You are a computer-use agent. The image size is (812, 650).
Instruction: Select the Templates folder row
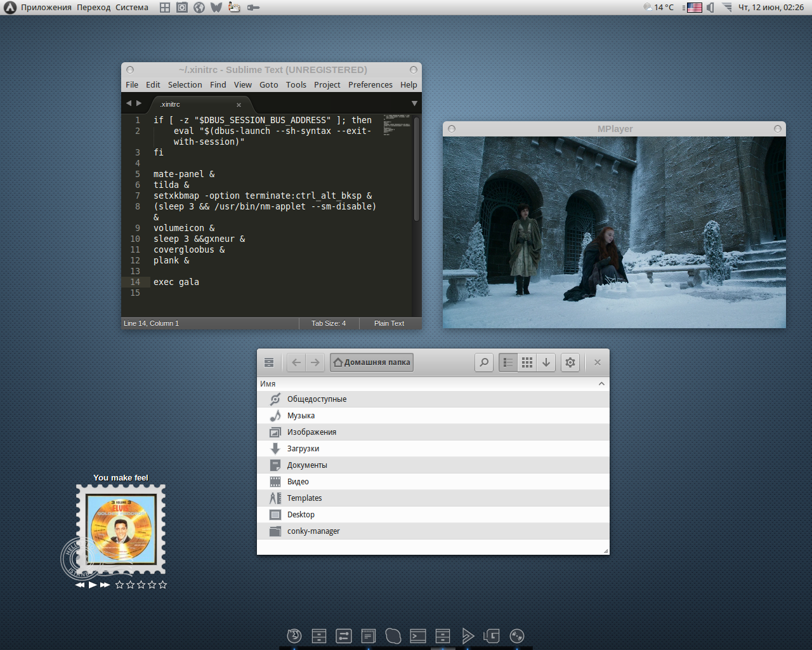[433, 498]
